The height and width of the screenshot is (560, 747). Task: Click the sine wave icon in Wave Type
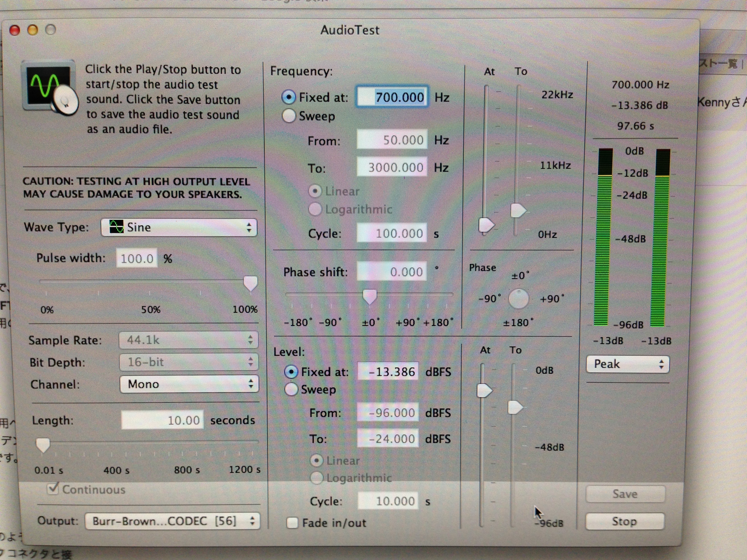[x=116, y=227]
